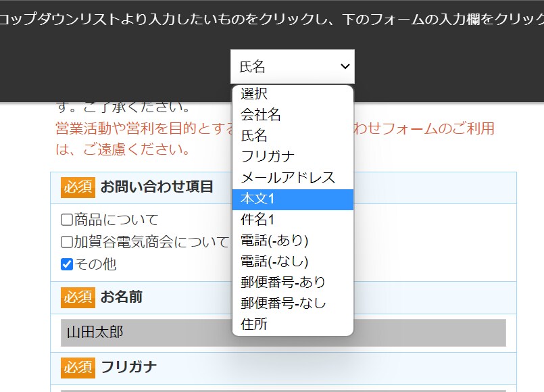544x392 pixels.
Task: Check the 商品について checkbox
Action: point(67,220)
